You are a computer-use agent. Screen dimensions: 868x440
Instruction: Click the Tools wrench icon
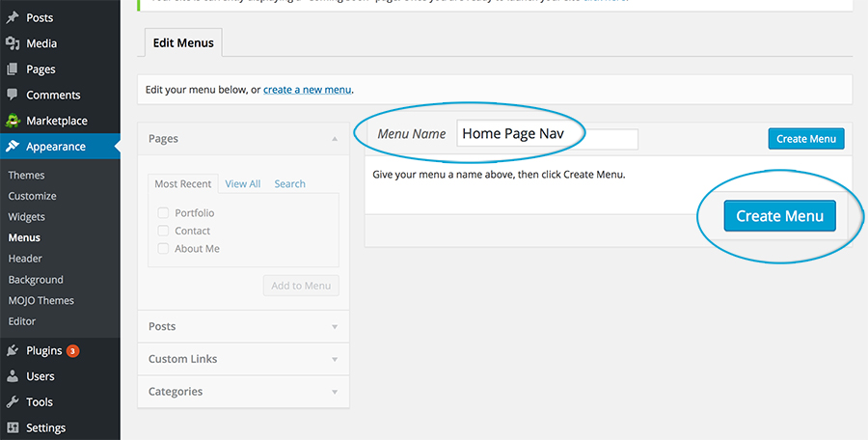coord(13,401)
